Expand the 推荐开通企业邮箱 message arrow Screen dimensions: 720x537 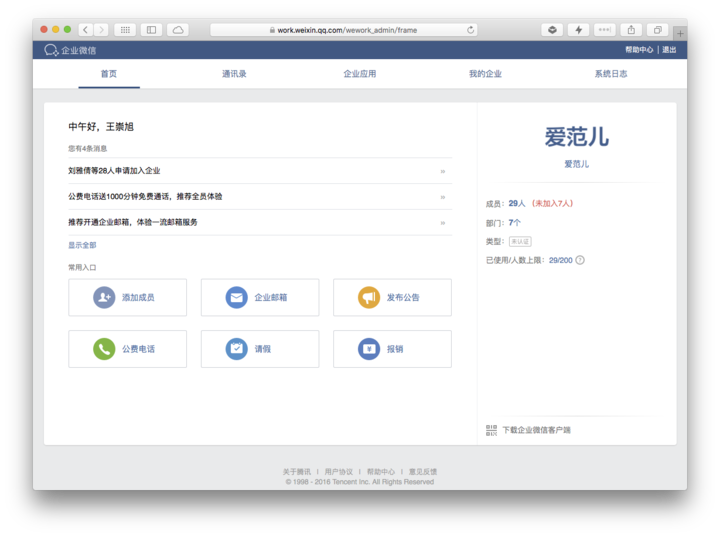442,222
